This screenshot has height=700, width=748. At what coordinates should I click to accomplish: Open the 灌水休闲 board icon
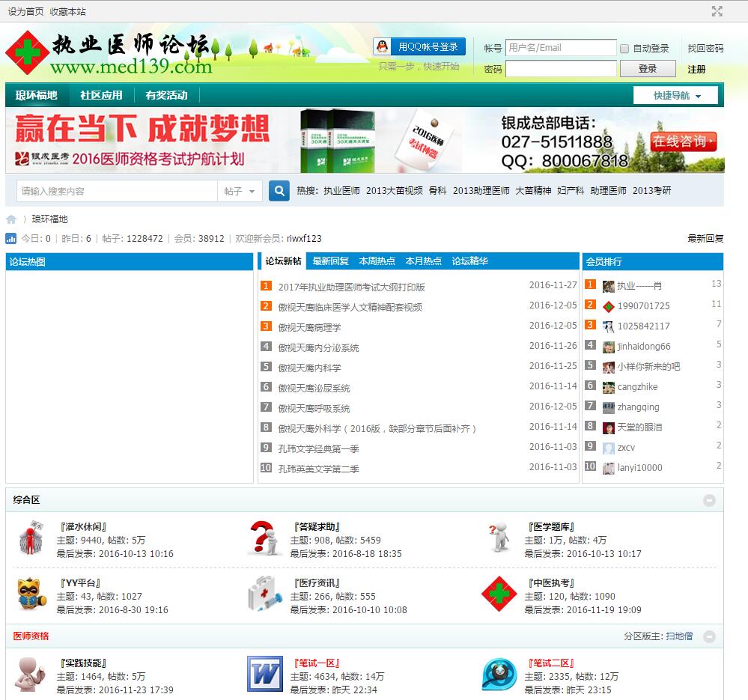click(x=31, y=538)
